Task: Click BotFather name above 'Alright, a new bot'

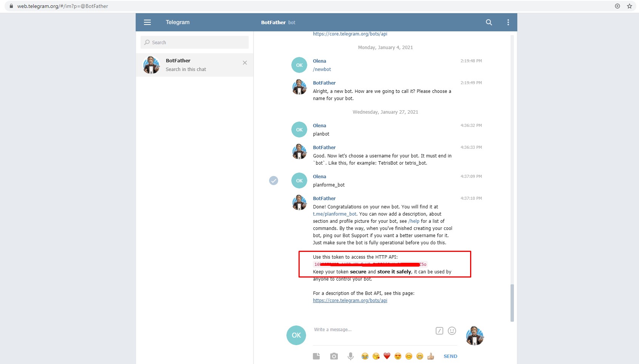Action: [x=324, y=83]
